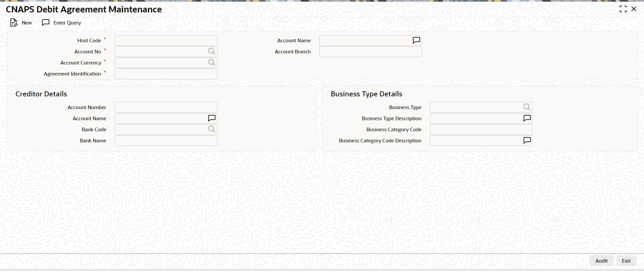Click the Business Type label
The width and height of the screenshot is (644, 271).
[405, 107]
